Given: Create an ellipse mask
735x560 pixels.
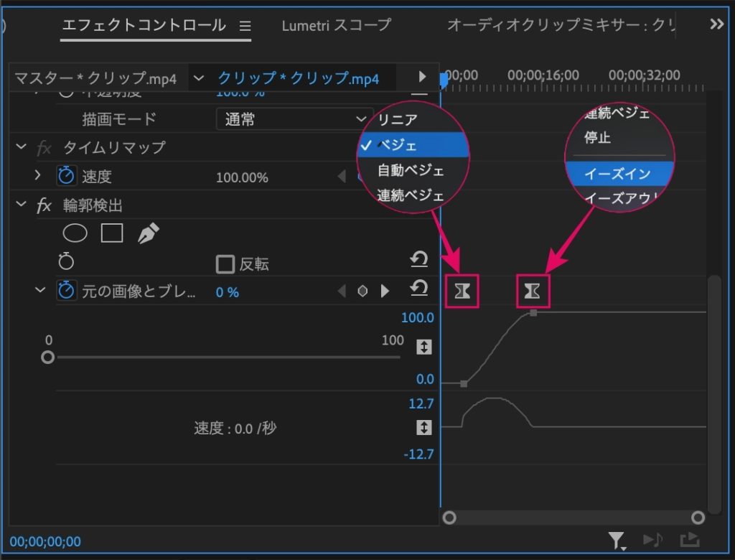Looking at the screenshot, I should pos(75,233).
